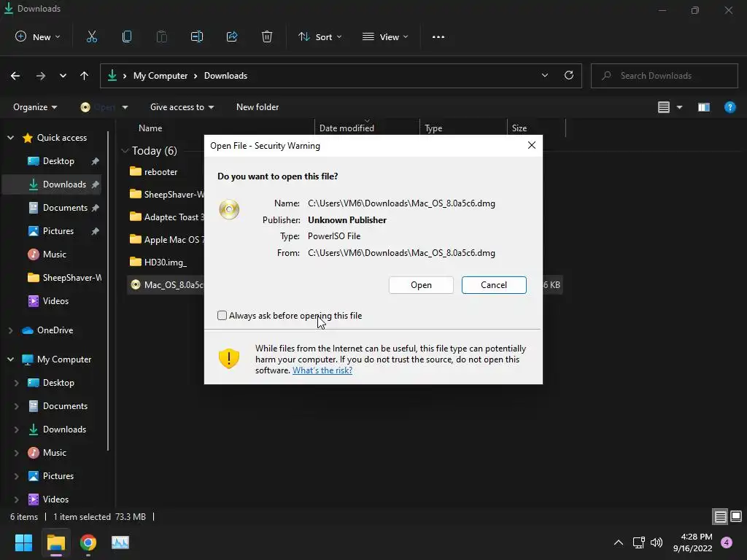Open the What's the risk? link
Viewport: 747px width, 560px height.
(322, 370)
